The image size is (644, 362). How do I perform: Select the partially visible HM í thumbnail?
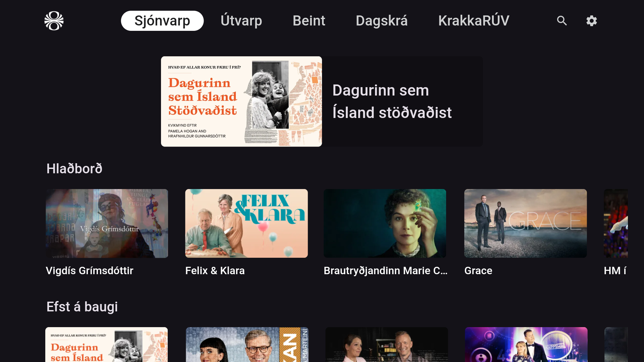click(616, 224)
